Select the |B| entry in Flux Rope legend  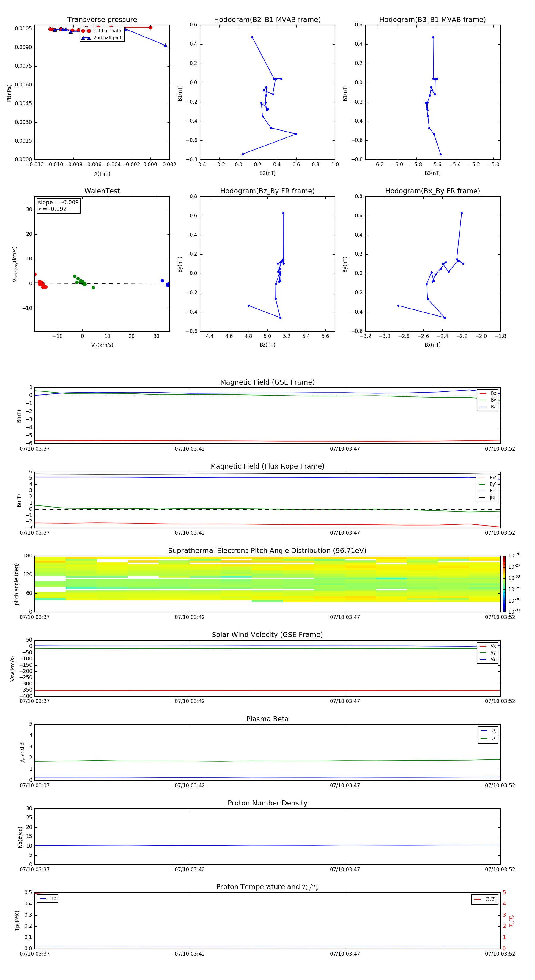click(487, 498)
